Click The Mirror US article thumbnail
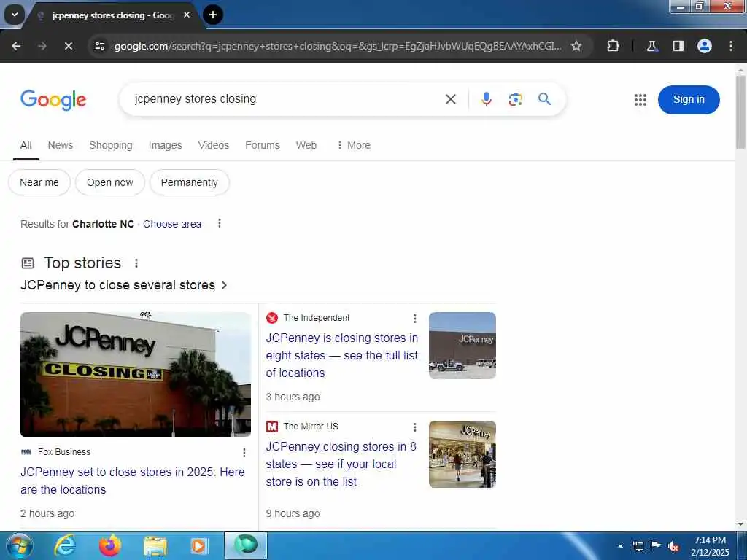 (462, 454)
